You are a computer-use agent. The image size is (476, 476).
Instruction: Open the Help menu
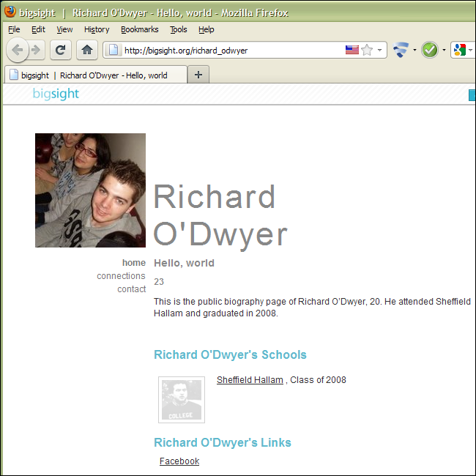coord(207,29)
